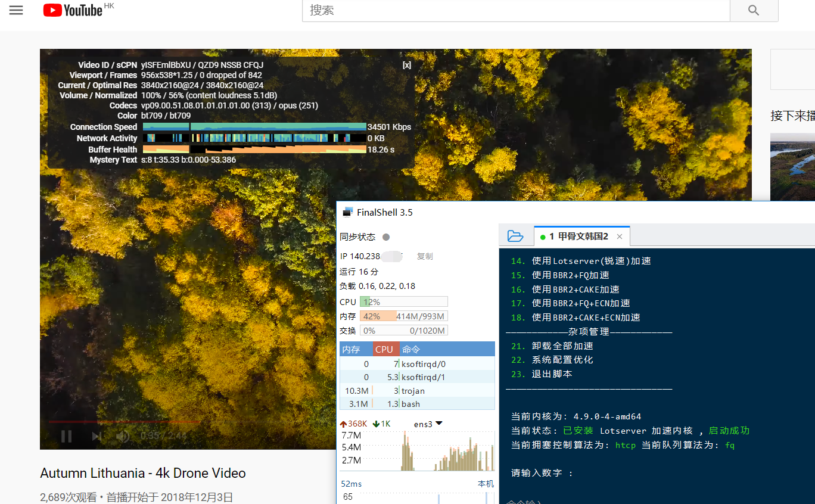The image size is (815, 504).
Task: Click the FinalShell app icon in title bar
Action: (x=347, y=212)
